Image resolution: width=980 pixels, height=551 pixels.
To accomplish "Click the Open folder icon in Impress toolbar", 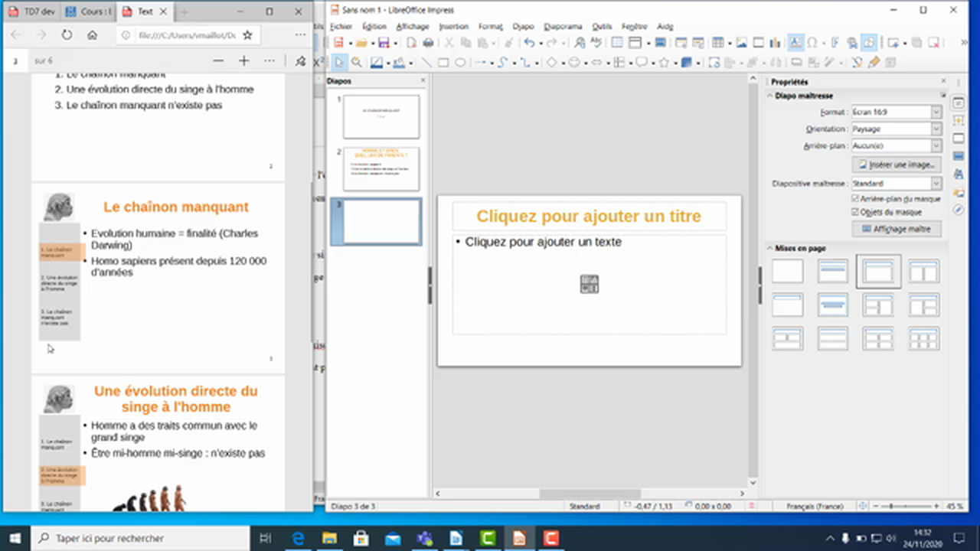I will pos(361,43).
